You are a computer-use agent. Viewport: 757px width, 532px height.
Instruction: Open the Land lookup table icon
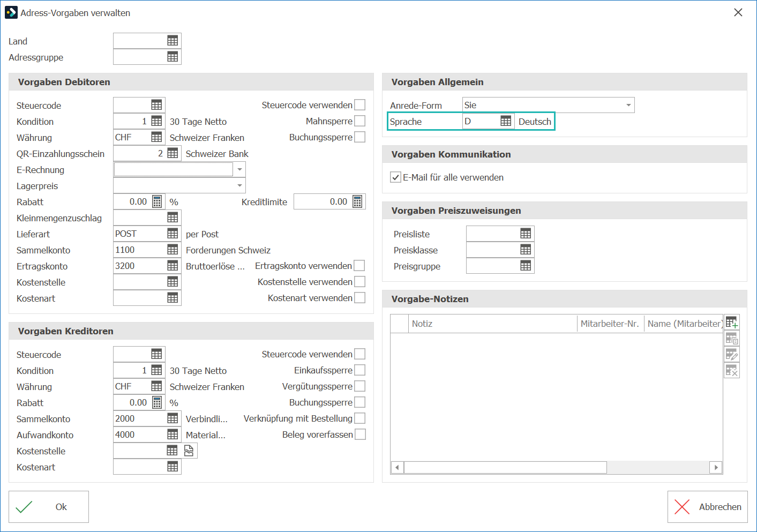[173, 41]
